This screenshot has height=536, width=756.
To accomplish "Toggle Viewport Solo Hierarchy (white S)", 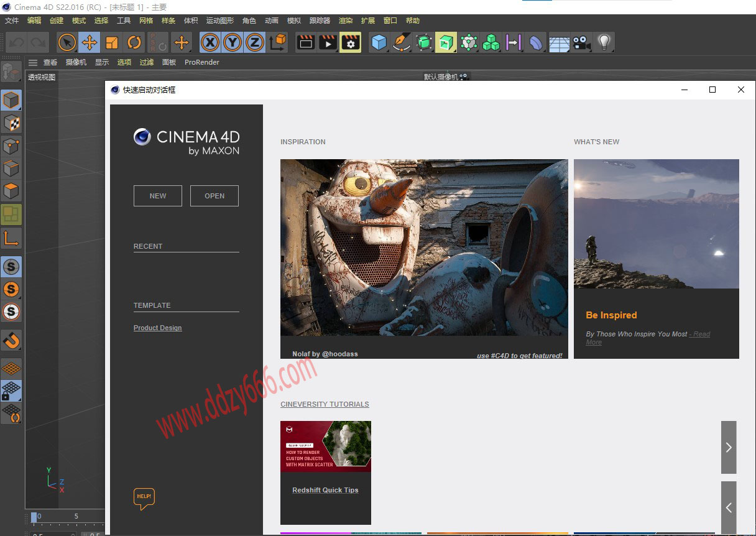I will [11, 312].
